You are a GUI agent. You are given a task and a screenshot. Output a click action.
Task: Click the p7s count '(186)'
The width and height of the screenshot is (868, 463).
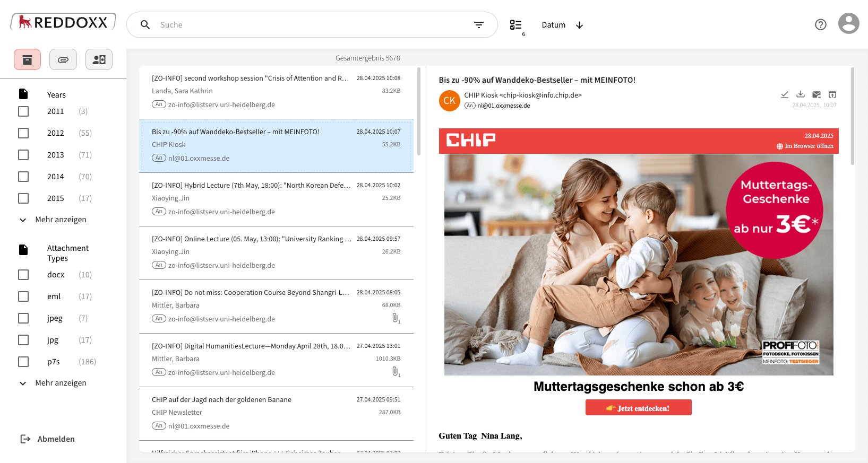[x=88, y=362]
